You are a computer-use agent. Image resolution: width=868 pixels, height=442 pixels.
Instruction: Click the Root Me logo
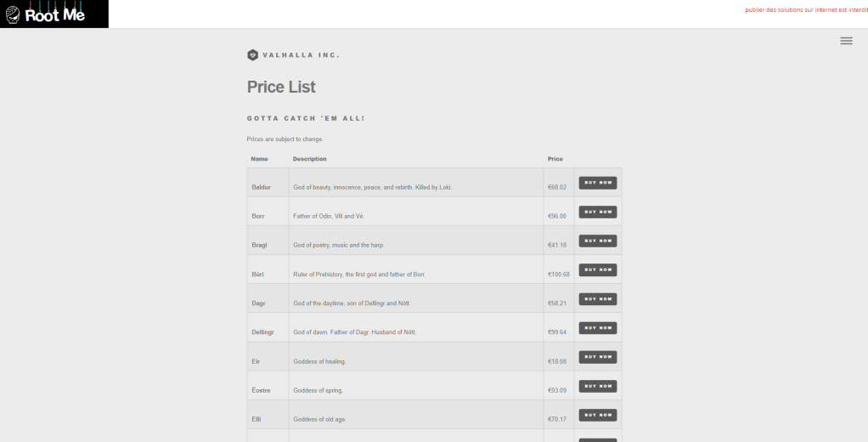coord(54,14)
